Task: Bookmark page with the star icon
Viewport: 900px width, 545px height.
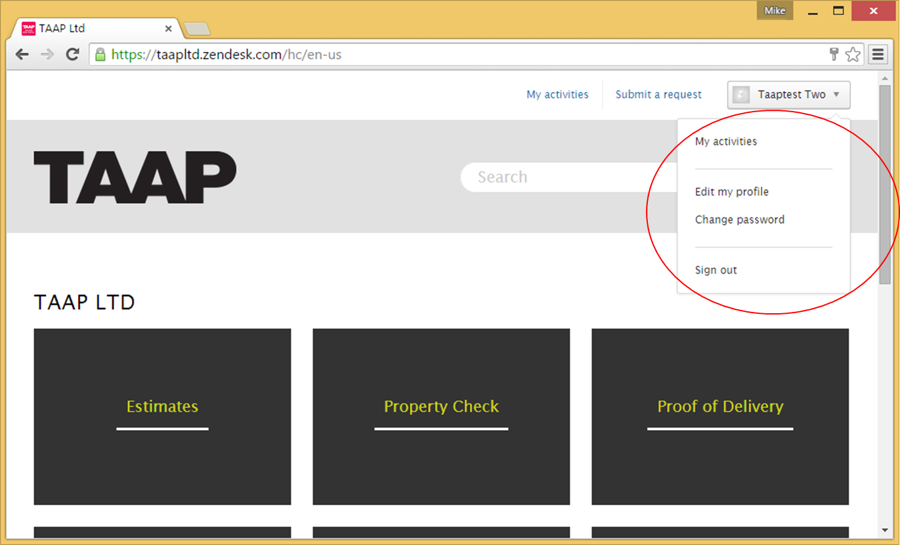Action: [x=853, y=55]
